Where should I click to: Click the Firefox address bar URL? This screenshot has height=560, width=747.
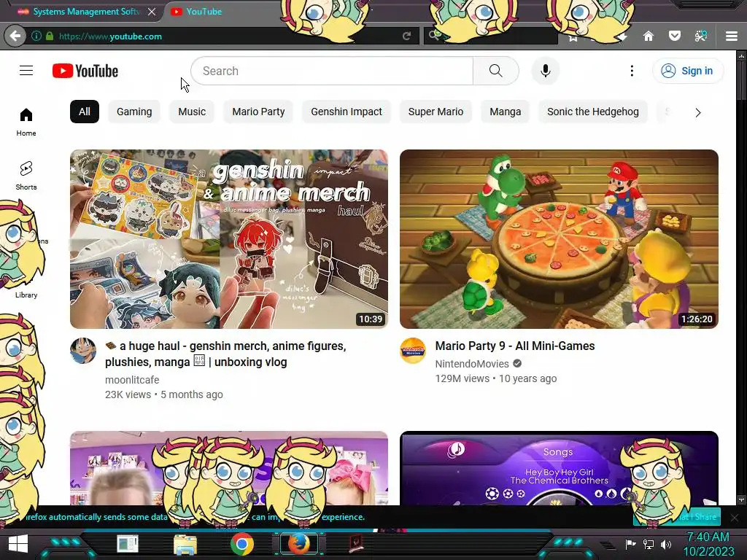tap(110, 36)
